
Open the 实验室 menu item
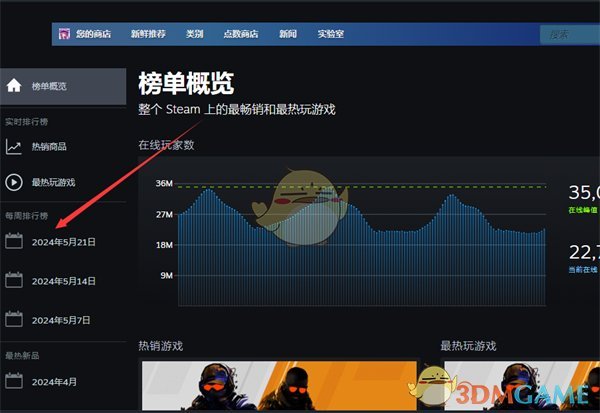click(331, 34)
